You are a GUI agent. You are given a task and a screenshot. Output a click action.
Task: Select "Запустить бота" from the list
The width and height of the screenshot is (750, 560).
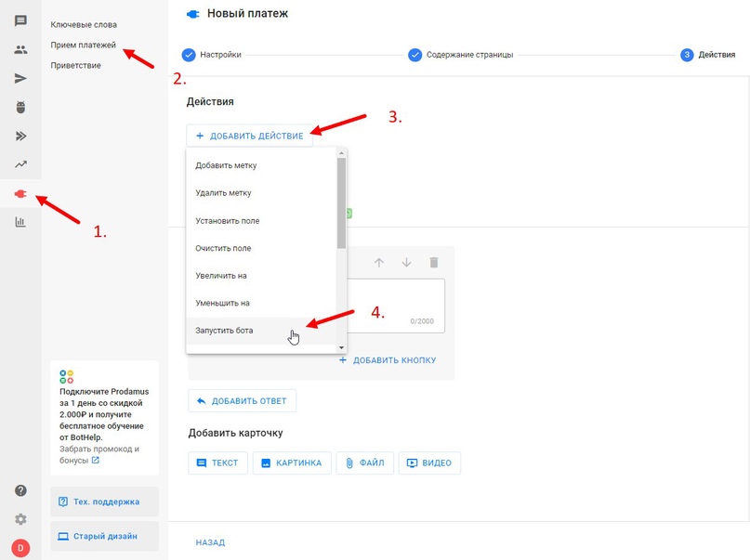pos(224,331)
